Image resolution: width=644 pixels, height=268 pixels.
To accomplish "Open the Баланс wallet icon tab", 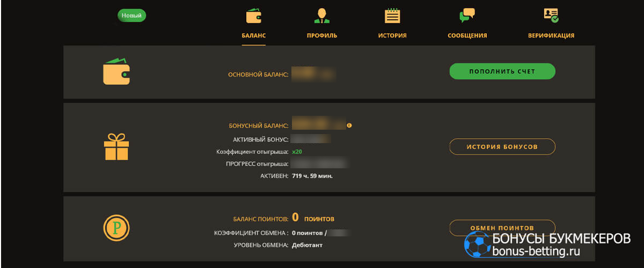I will 254,16.
